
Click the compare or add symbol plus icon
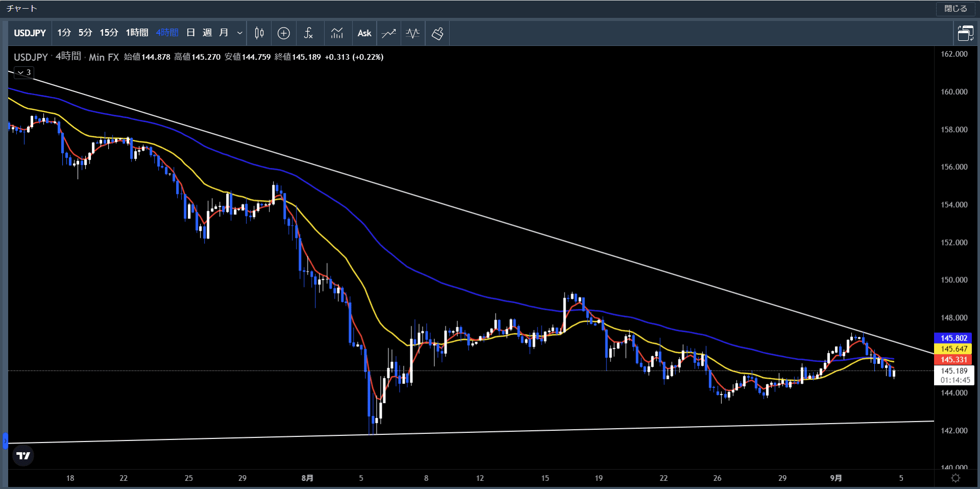tap(284, 33)
